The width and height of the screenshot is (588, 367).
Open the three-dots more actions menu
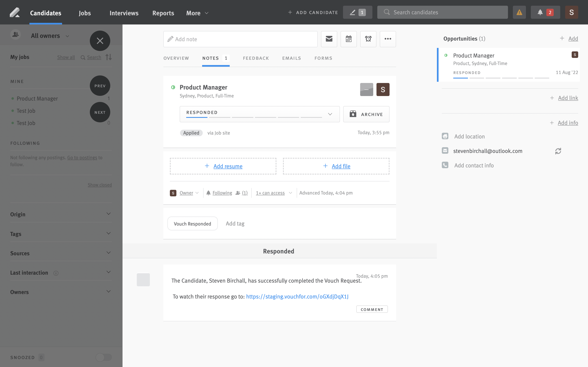(388, 39)
